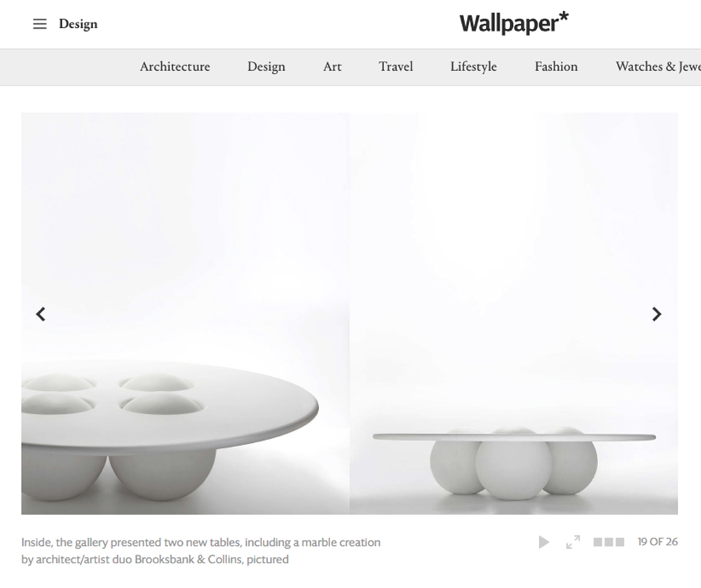Select first square of thumbnail icon

[x=598, y=542]
